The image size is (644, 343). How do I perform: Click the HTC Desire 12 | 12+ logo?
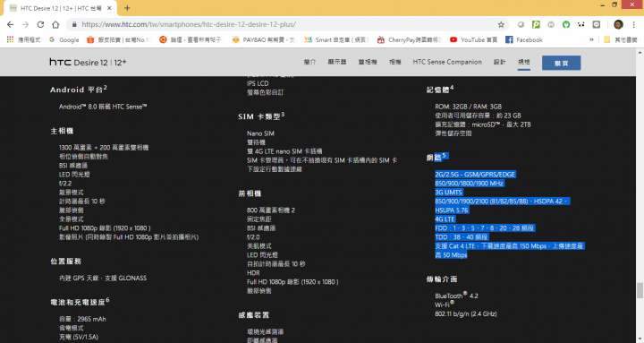[x=88, y=63]
